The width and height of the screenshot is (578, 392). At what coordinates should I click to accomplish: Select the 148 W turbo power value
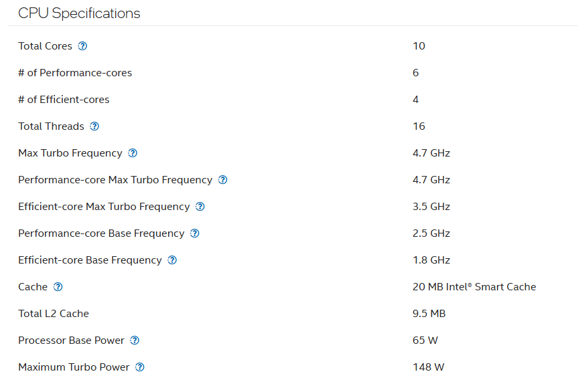pyautogui.click(x=429, y=367)
